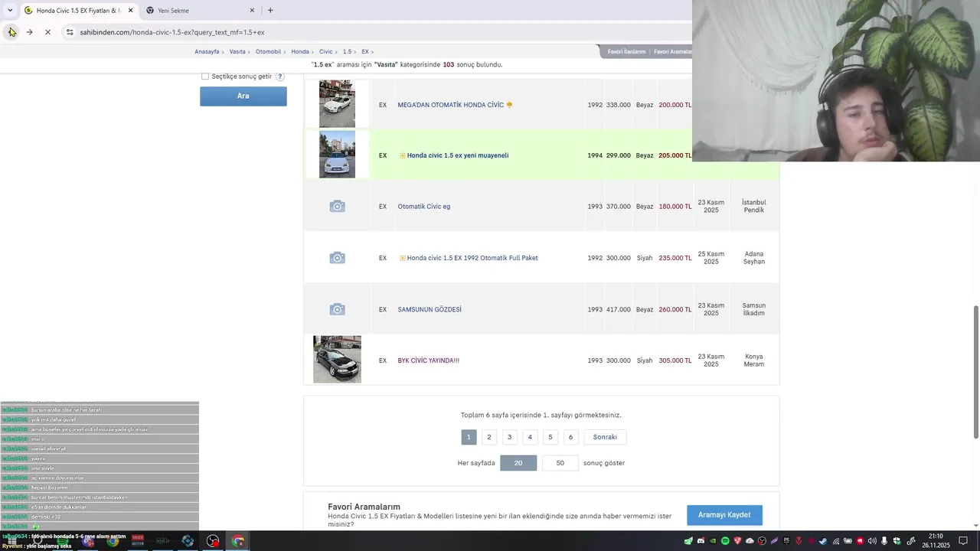Click the Aramayı Kaydet button
980x551 pixels.
coord(724,515)
